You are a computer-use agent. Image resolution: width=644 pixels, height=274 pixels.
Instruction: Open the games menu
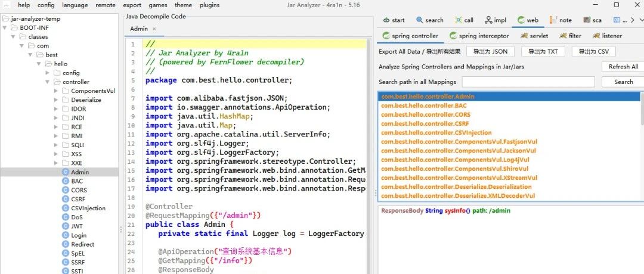coord(157,5)
